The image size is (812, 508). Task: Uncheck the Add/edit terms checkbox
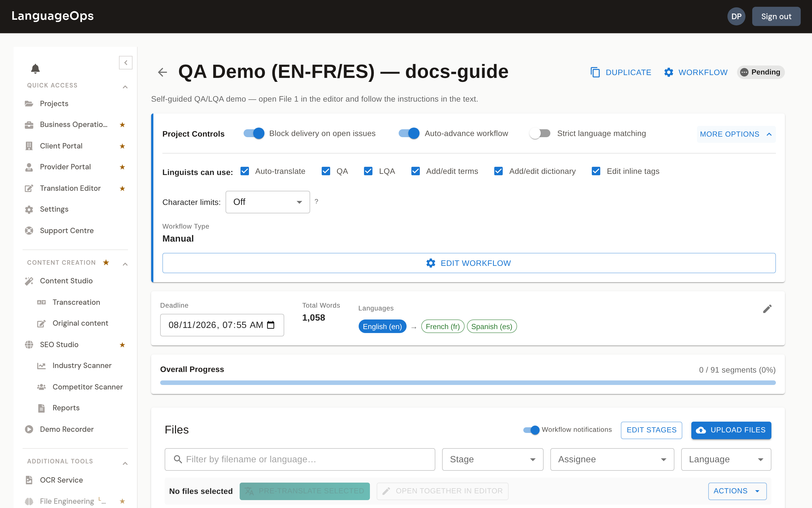[415, 171]
